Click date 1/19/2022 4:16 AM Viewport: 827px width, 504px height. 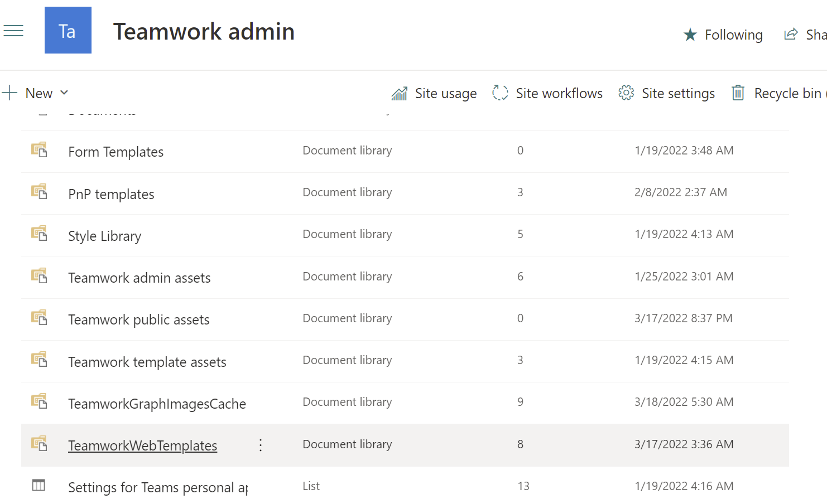pos(684,486)
